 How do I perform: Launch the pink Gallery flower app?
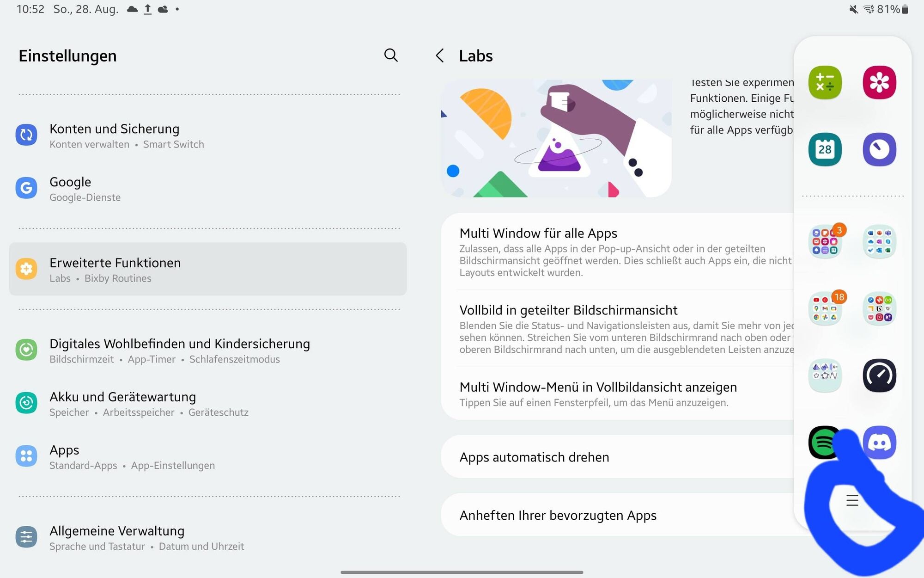(879, 83)
